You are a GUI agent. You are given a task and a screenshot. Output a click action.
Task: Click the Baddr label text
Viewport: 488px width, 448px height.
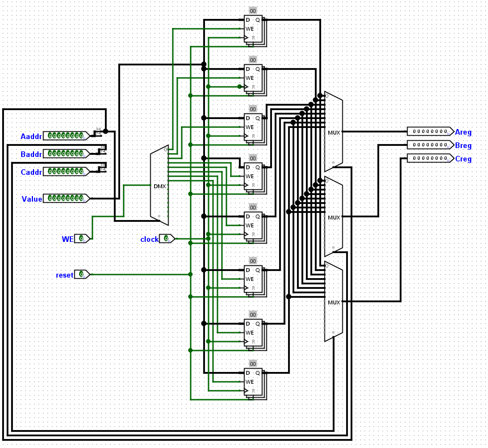[x=31, y=154]
